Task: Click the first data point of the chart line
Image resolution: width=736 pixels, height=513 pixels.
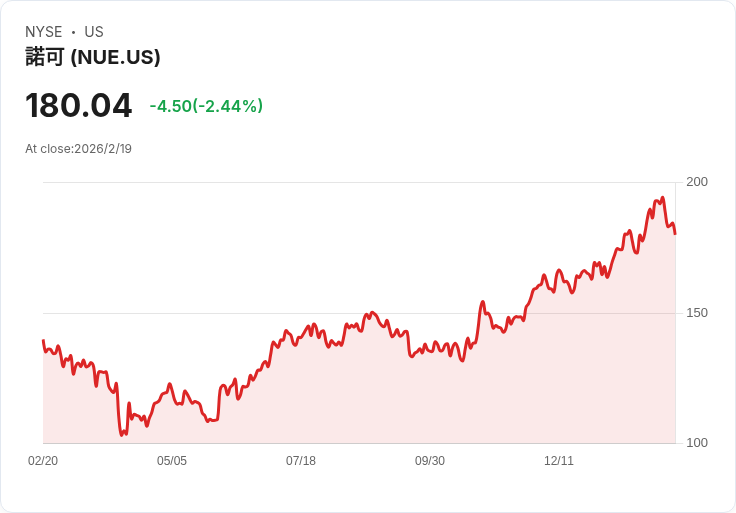Action: pos(43,341)
